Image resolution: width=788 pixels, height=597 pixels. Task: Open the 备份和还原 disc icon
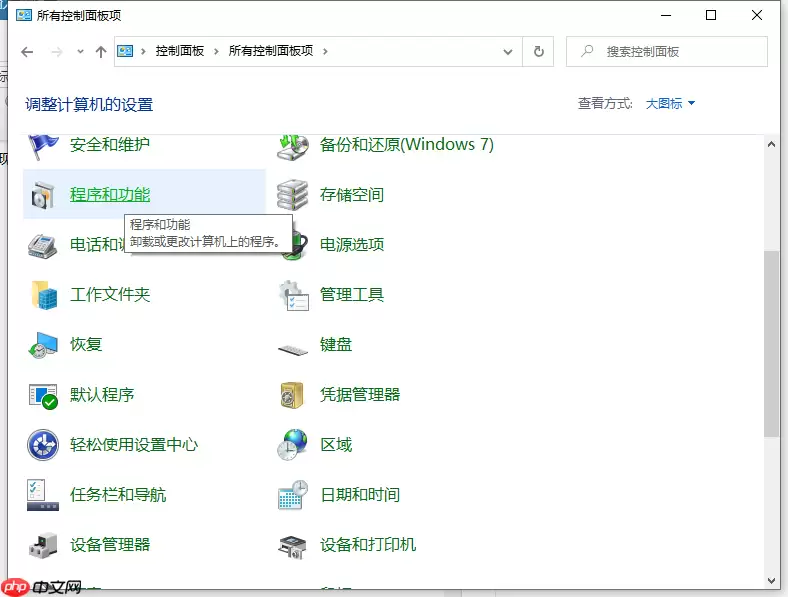[x=293, y=146]
